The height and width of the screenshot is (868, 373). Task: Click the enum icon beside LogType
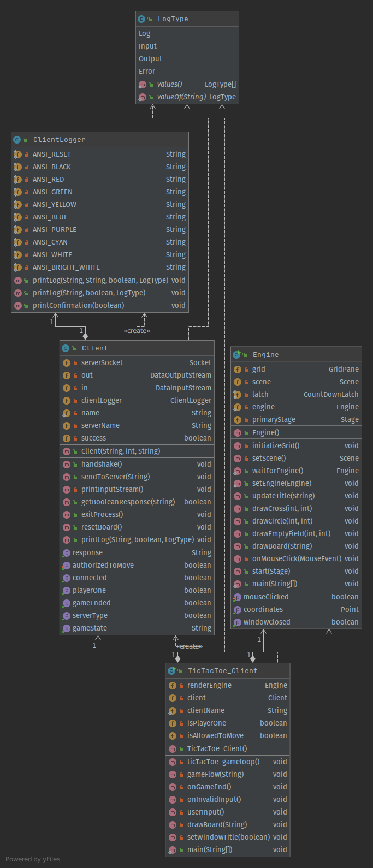(x=142, y=19)
